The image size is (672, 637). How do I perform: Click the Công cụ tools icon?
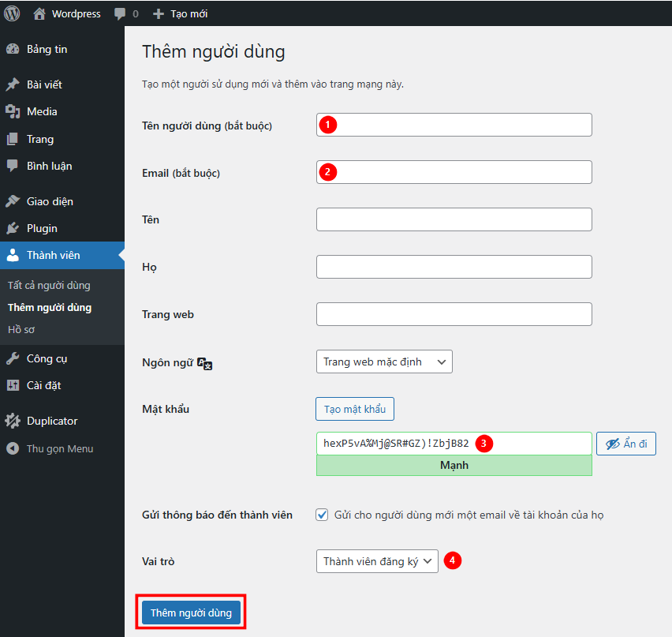coord(13,358)
